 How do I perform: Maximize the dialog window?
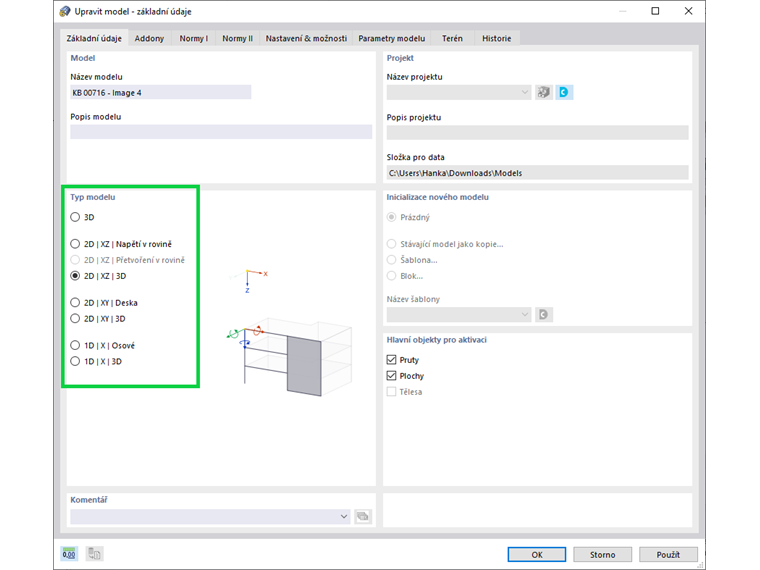tap(655, 11)
